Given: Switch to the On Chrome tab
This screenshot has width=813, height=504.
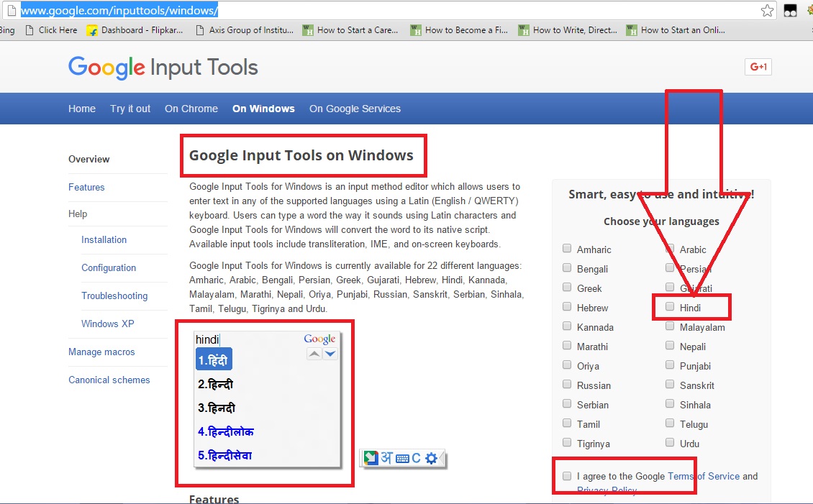Looking at the screenshot, I should pyautogui.click(x=191, y=109).
